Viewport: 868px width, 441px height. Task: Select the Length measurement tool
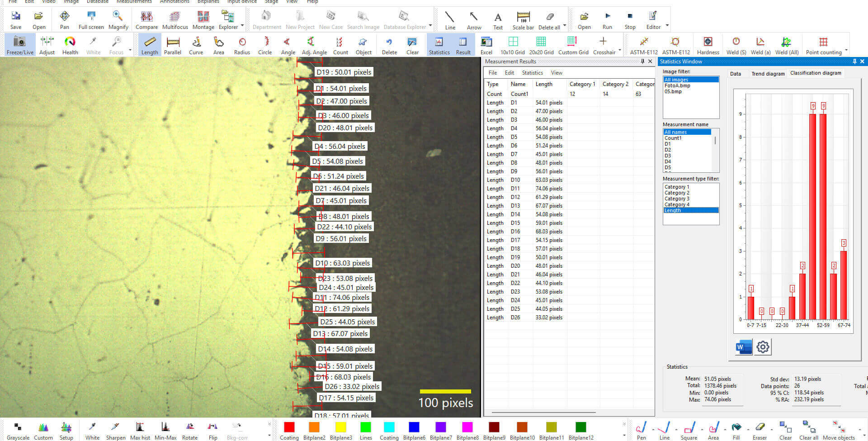(149, 44)
